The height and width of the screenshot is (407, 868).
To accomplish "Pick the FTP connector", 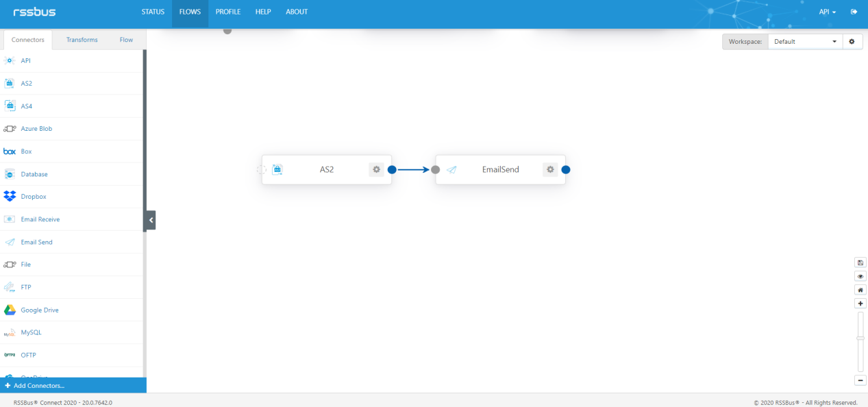I will coord(71,287).
